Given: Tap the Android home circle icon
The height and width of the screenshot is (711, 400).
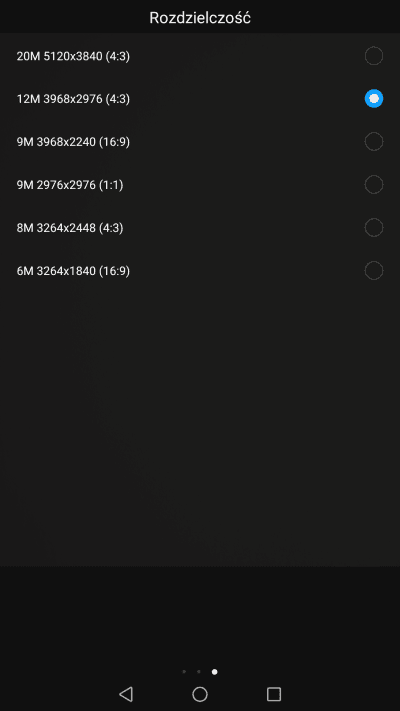Looking at the screenshot, I should (x=200, y=694).
